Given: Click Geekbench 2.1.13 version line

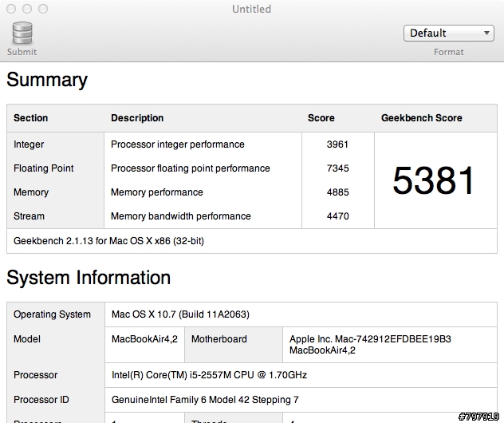Looking at the screenshot, I should tap(108, 241).
